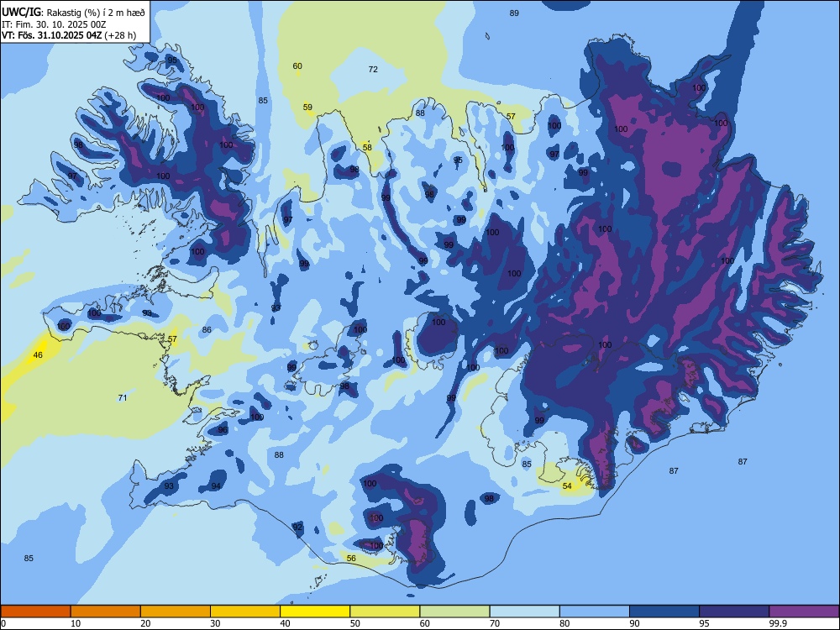Click the dark orange 0–10 legend swatch
This screenshot has width=840, height=630.
[x=35, y=612]
